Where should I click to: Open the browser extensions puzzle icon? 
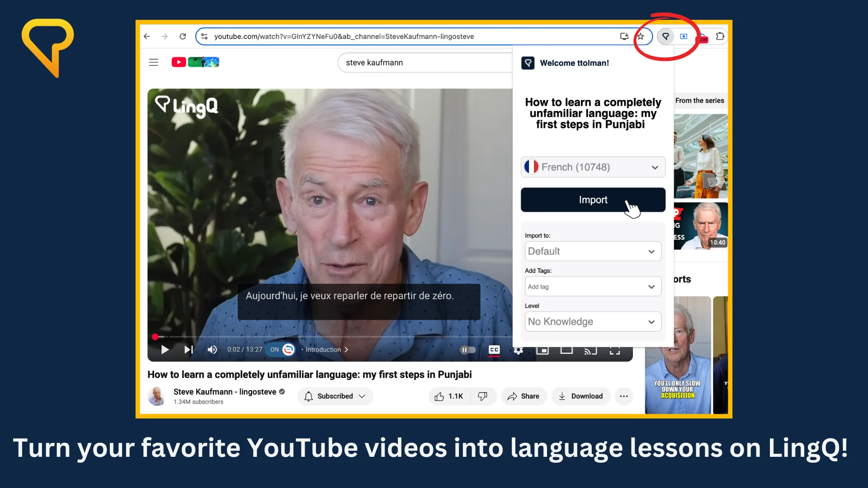(x=720, y=37)
